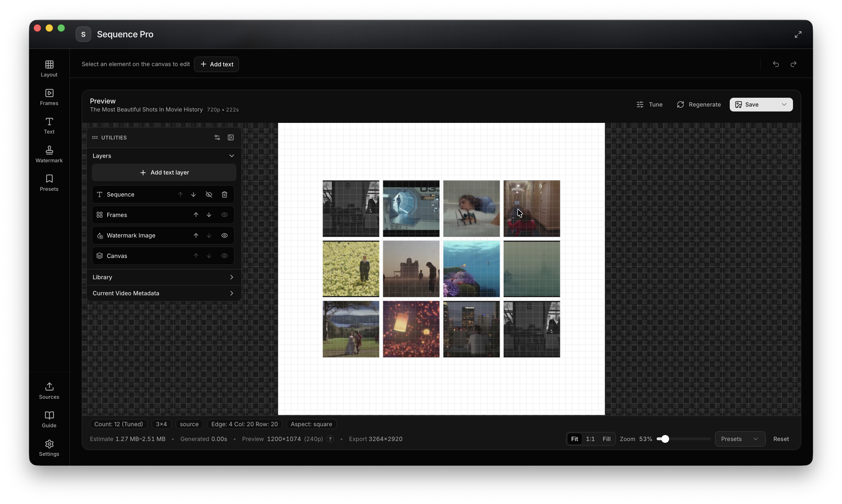842x504 pixels.
Task: Select the Fit zoom mode
Action: [574, 439]
